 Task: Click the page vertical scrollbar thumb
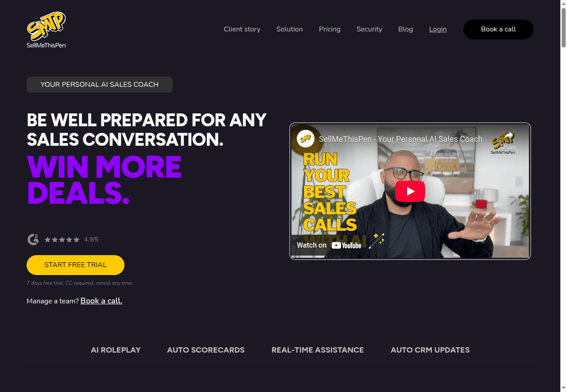tap(563, 27)
